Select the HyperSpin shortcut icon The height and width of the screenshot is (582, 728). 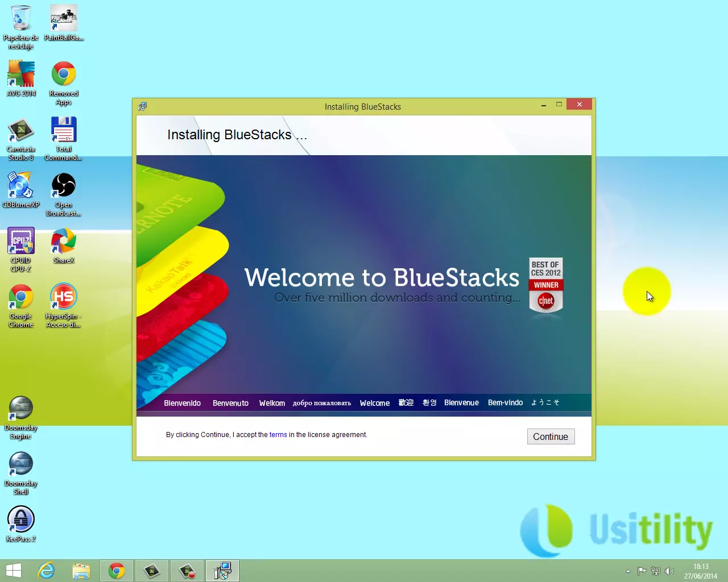(x=64, y=297)
